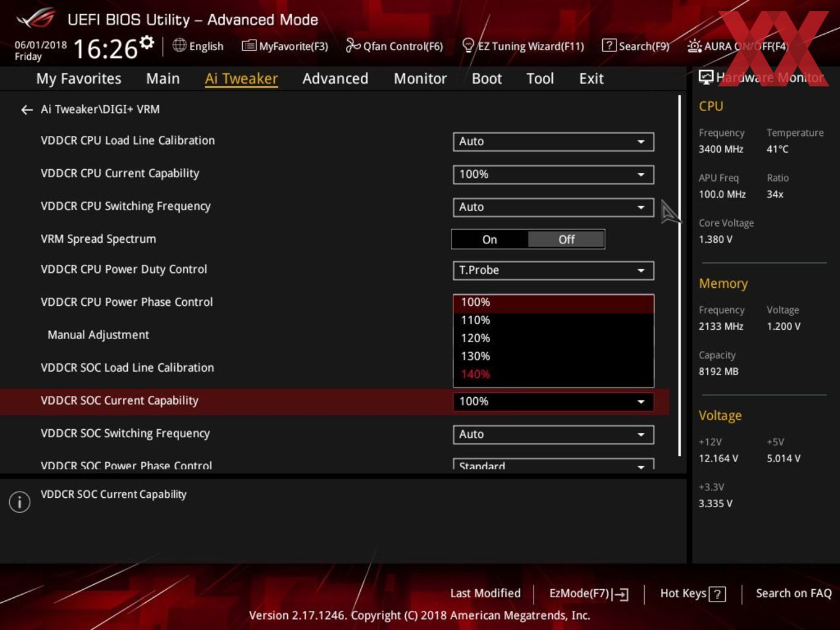Switch to Ai Tweaker tab

(241, 79)
